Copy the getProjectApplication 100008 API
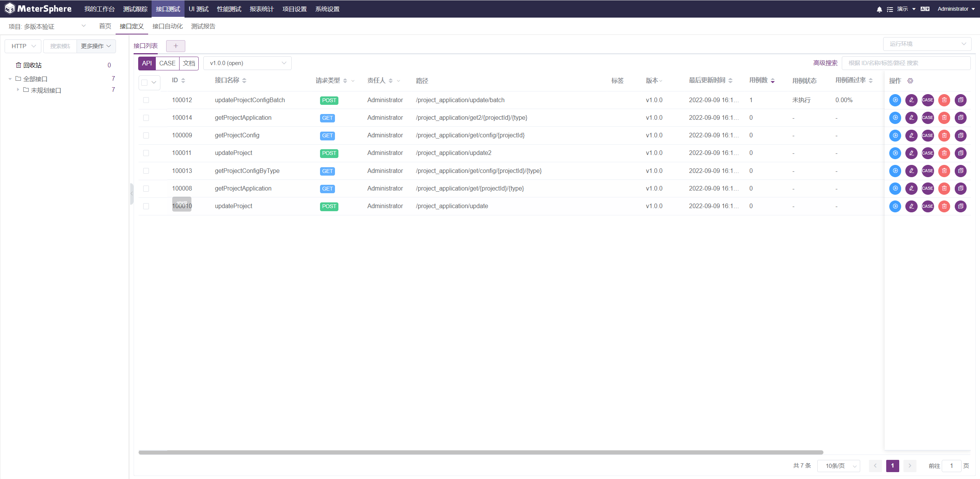 [x=960, y=188]
